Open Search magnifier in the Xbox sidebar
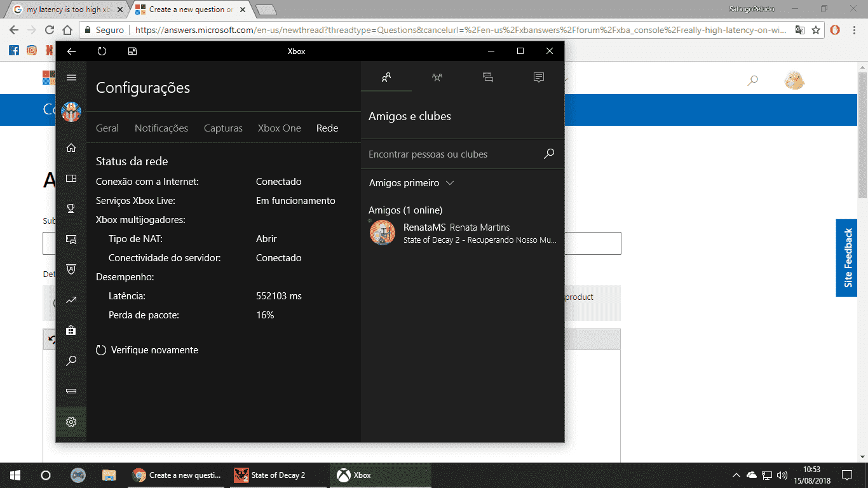 [71, 361]
